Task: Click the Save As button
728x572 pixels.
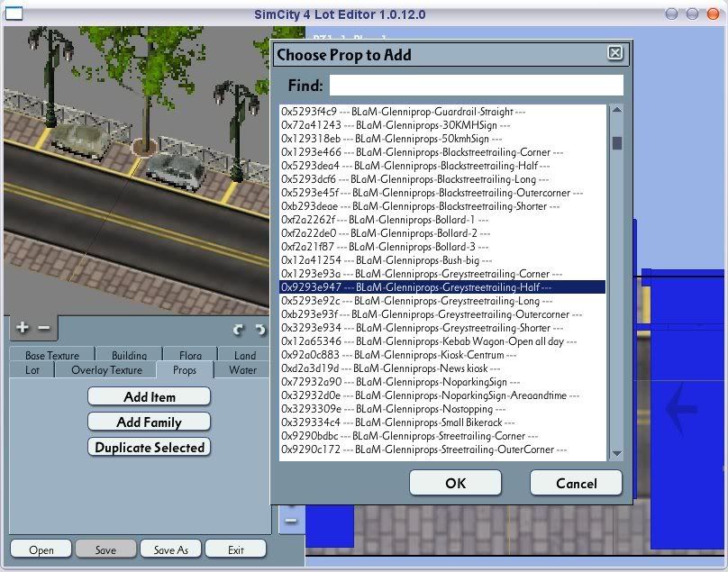Action: point(171,549)
